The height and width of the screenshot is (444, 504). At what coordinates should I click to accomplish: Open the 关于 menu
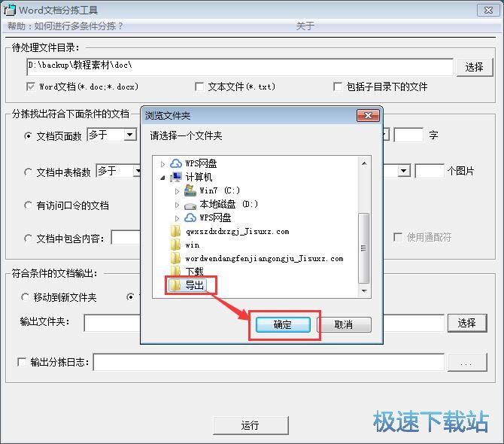click(305, 26)
